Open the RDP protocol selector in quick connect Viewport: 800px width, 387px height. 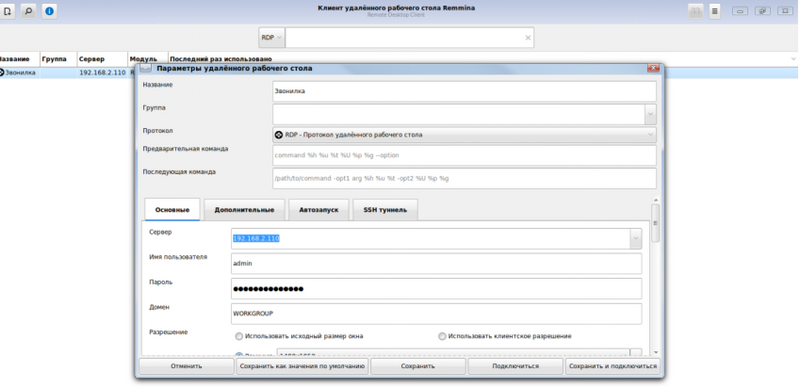[x=272, y=38]
